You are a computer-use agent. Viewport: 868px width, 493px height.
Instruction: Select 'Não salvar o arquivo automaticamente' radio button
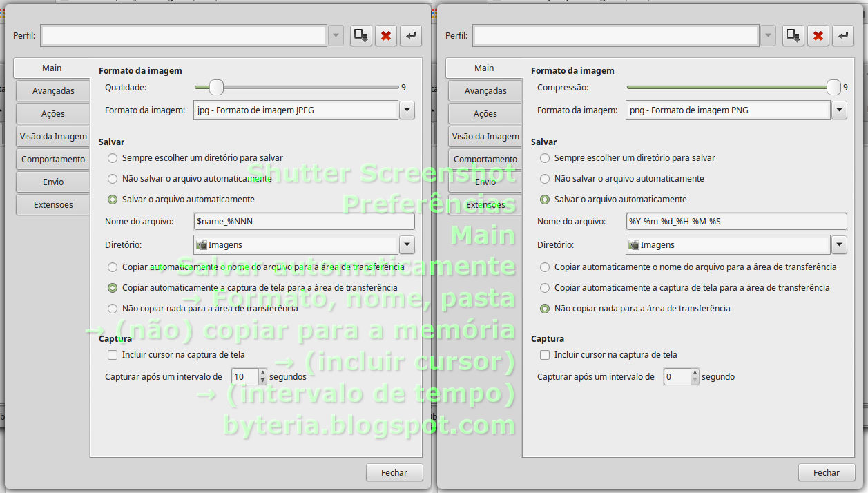111,178
